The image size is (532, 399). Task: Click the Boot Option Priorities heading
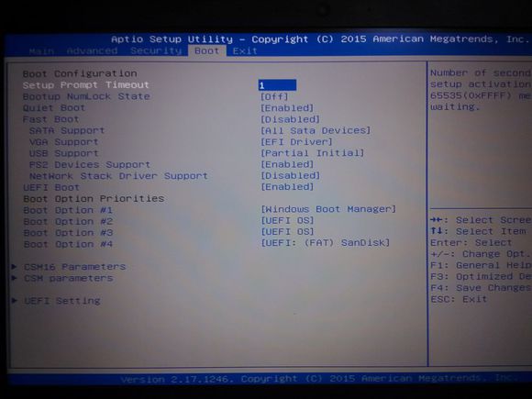point(94,199)
